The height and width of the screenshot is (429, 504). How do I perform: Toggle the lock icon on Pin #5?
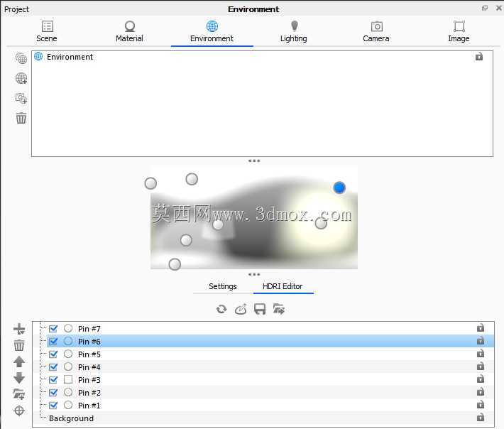[480, 354]
